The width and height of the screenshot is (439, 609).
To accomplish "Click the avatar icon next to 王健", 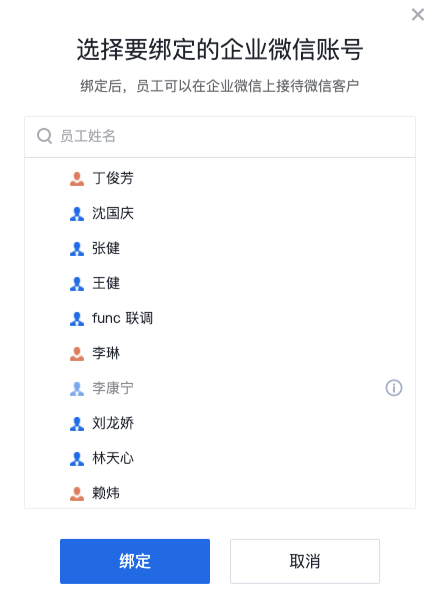I will point(77,284).
